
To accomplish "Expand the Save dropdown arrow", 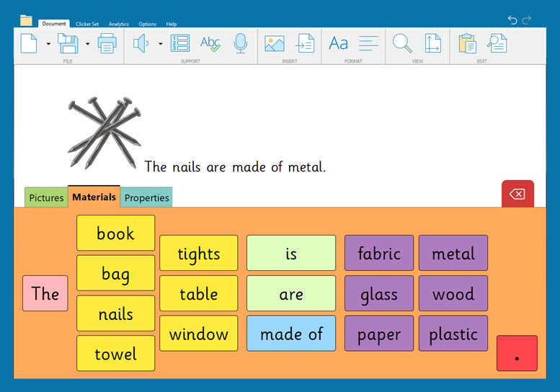I will click(x=87, y=44).
